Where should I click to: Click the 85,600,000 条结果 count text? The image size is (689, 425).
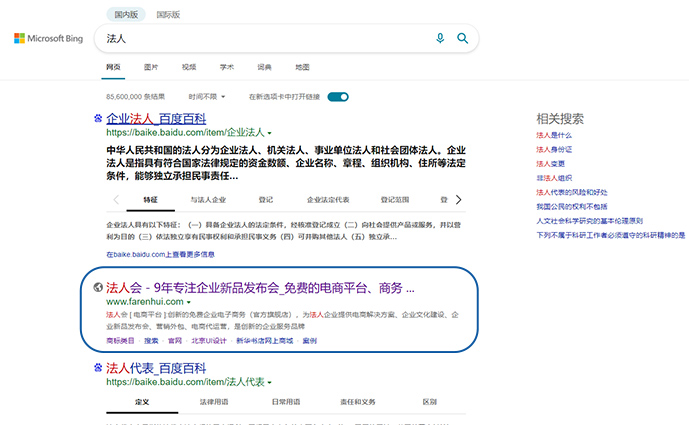click(x=135, y=97)
